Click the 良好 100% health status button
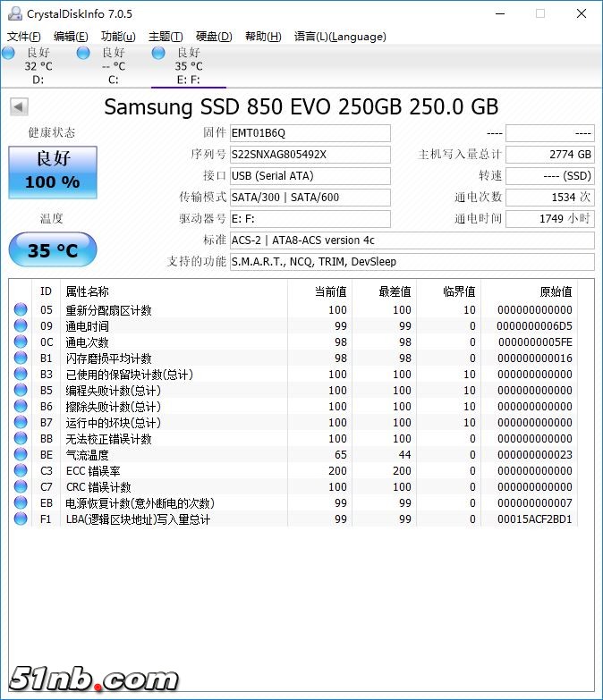Image resolution: width=603 pixels, height=700 pixels. [52, 172]
